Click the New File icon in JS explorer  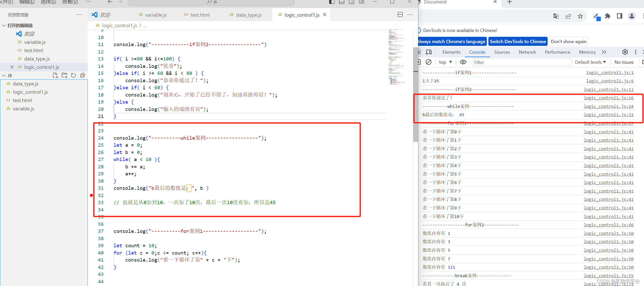click(55, 75)
